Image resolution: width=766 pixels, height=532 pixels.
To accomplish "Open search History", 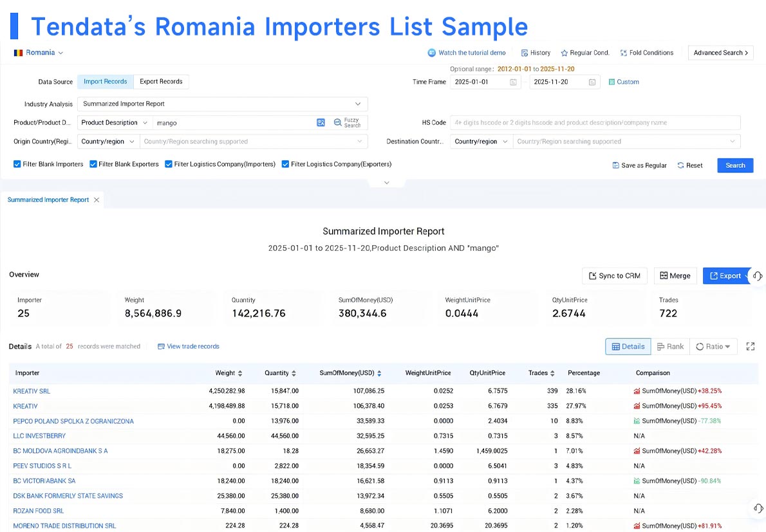I will pos(536,53).
